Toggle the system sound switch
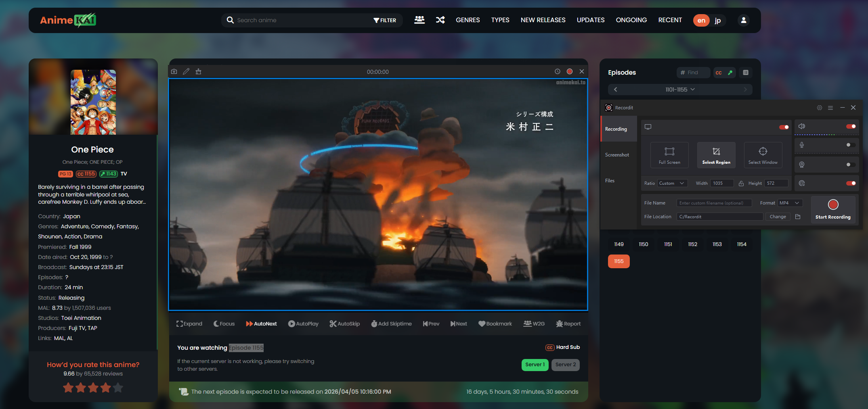This screenshot has width=868, height=409. [x=851, y=126]
